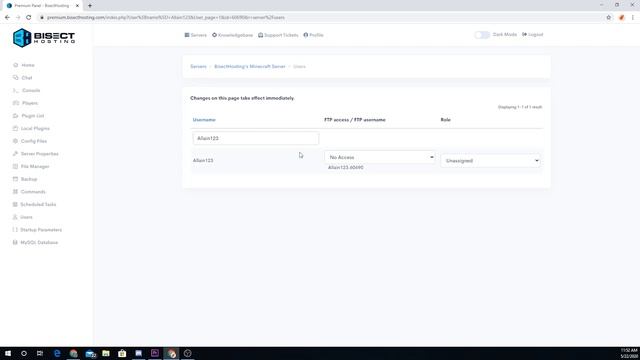Screen dimensions: 640x360
Task: Click the Cortana search circle on taskbar
Action: tap(24, 353)
